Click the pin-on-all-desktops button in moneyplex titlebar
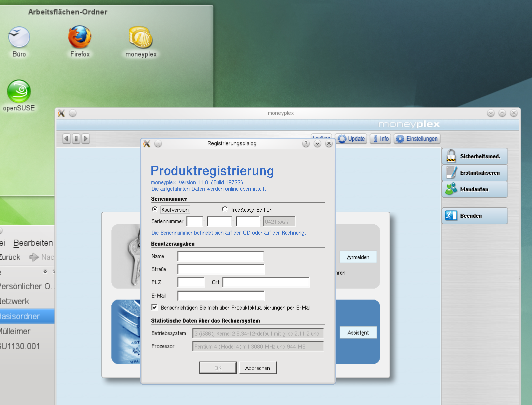The width and height of the screenshot is (532, 405). point(72,113)
